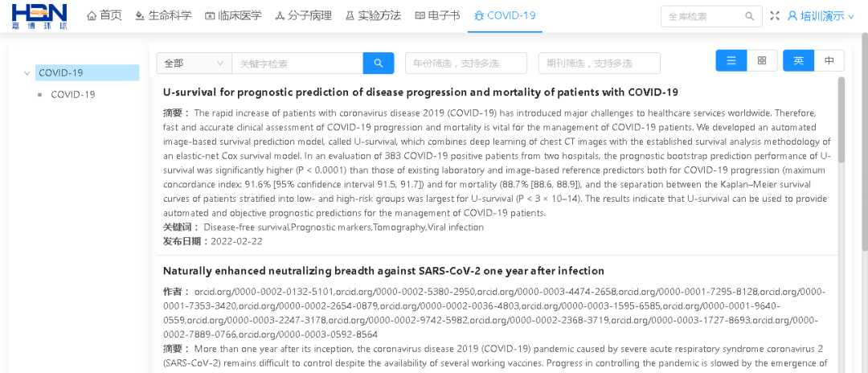Image resolution: width=868 pixels, height=373 pixels.
Task: Click the 年份筛选 year filter field
Action: coord(466,64)
